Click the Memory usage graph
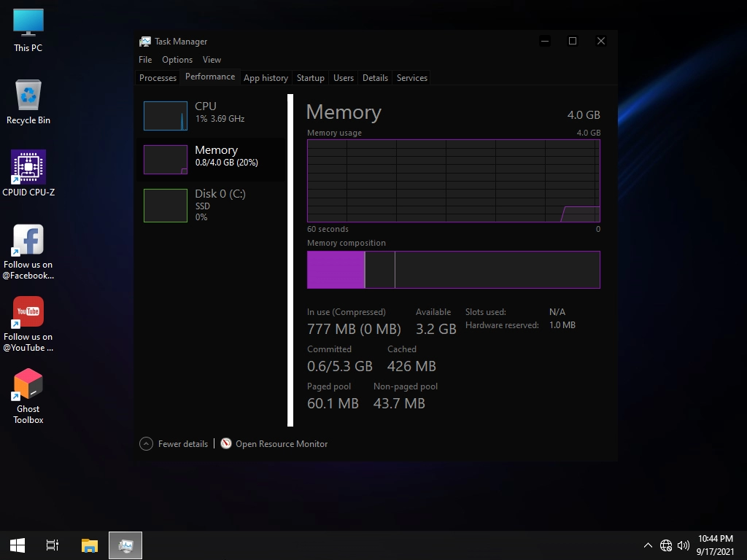Image resolution: width=747 pixels, height=560 pixels. 454,181
